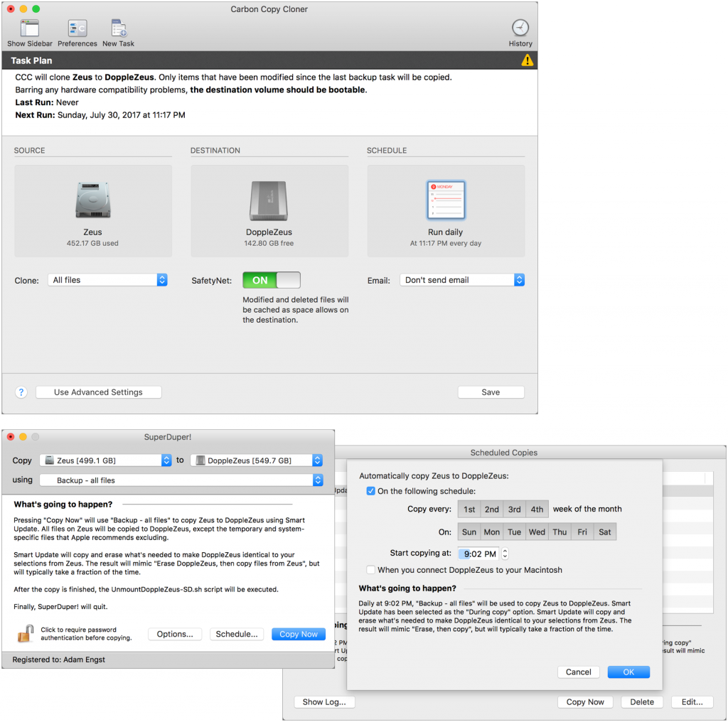Image resolution: width=728 pixels, height=722 pixels.
Task: Click Edit... in Scheduled Copies window
Action: click(692, 702)
